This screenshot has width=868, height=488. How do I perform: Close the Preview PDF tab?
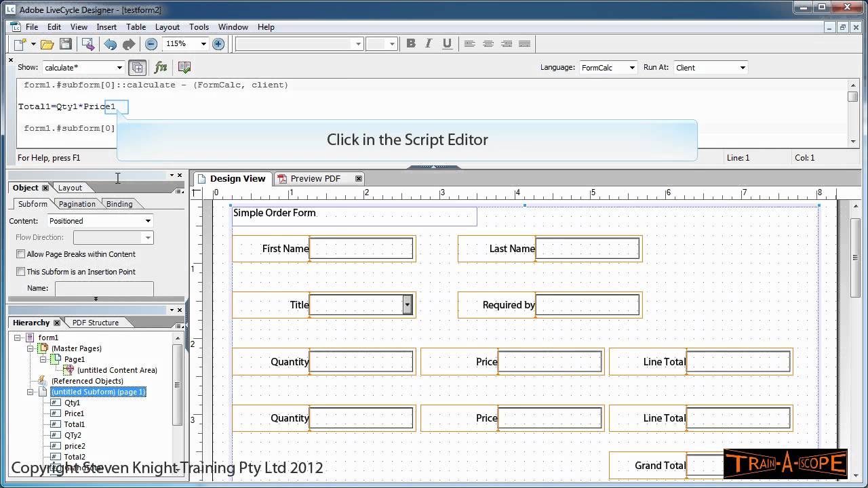[359, 178]
